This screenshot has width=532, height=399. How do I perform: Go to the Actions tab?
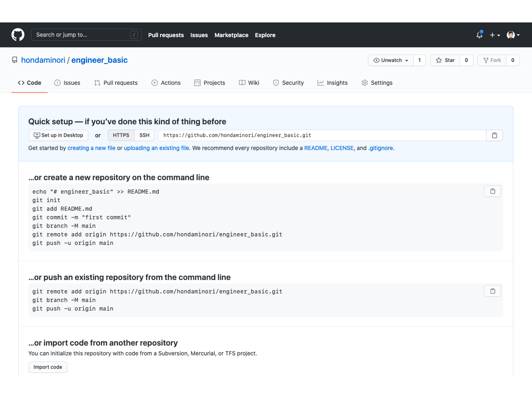pos(166,83)
